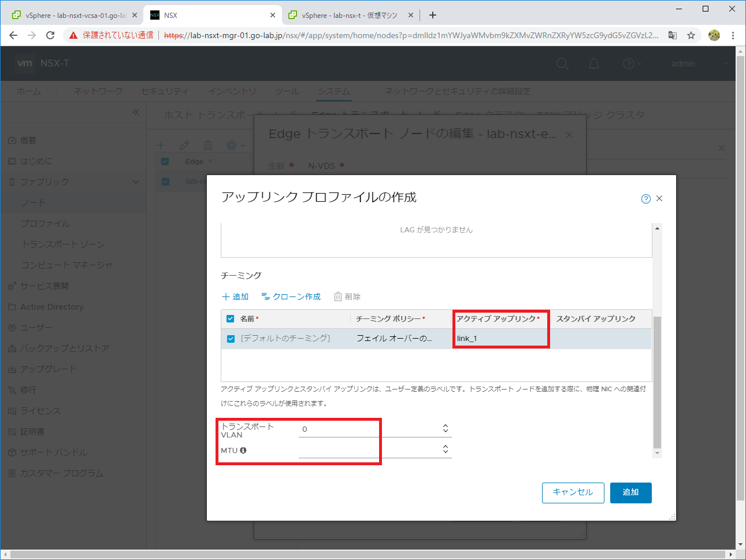Open Chrome three-dot menu
This screenshot has height=560, width=746.
click(x=733, y=35)
